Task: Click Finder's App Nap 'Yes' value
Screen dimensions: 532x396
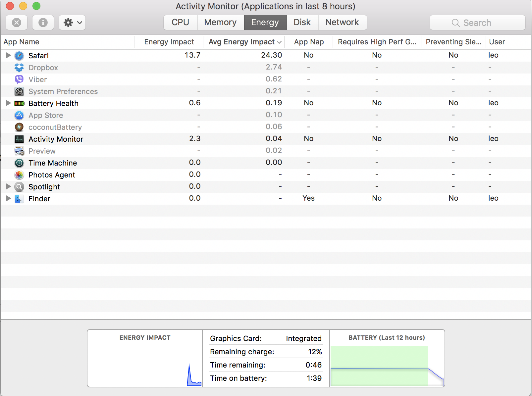Action: pos(308,198)
